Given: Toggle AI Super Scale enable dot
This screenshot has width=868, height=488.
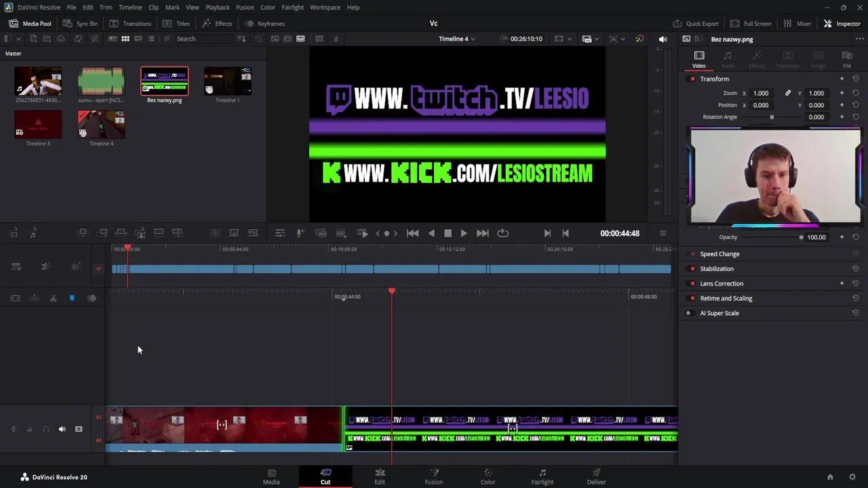Looking at the screenshot, I should tap(688, 313).
